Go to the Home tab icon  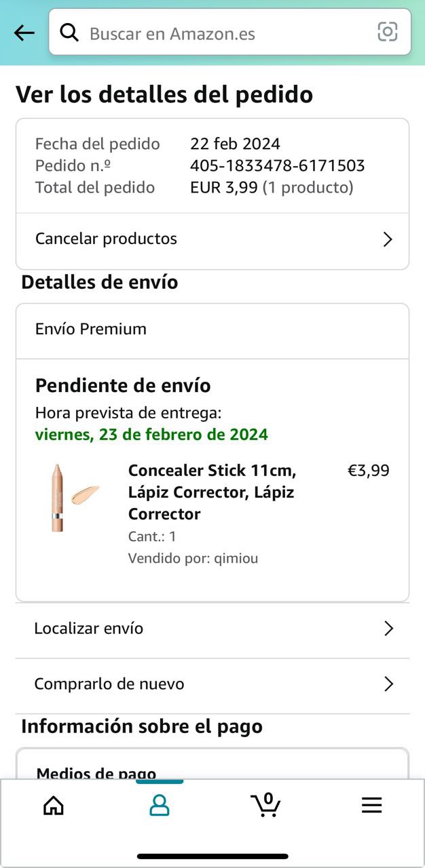point(53,805)
